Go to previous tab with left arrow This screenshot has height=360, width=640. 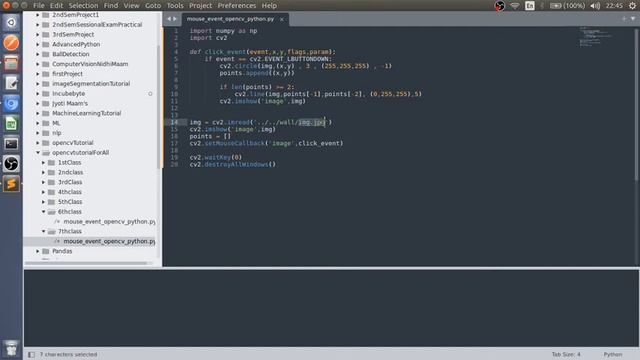(x=169, y=19)
